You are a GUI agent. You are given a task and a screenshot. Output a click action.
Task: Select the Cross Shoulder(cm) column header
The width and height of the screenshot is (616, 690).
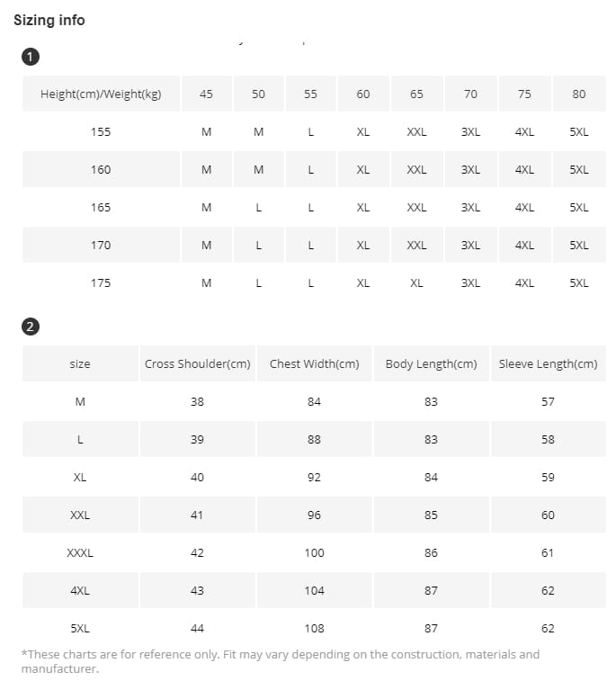coord(198,364)
